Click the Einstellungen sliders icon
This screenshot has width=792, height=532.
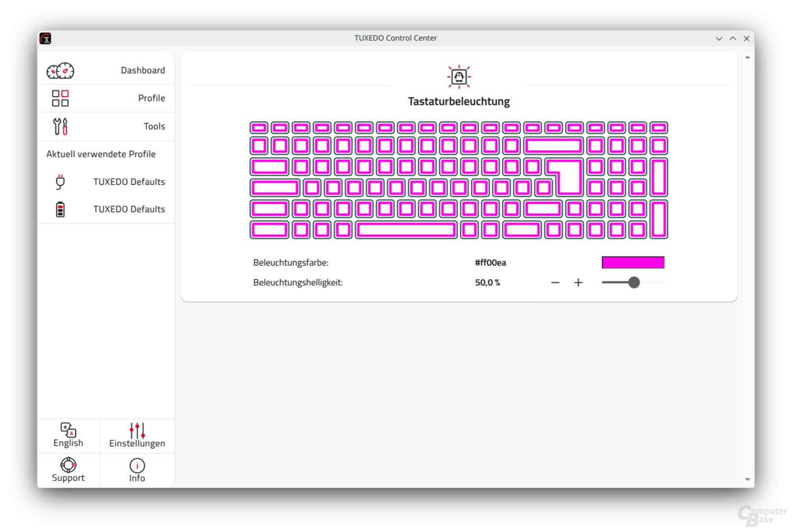137,430
